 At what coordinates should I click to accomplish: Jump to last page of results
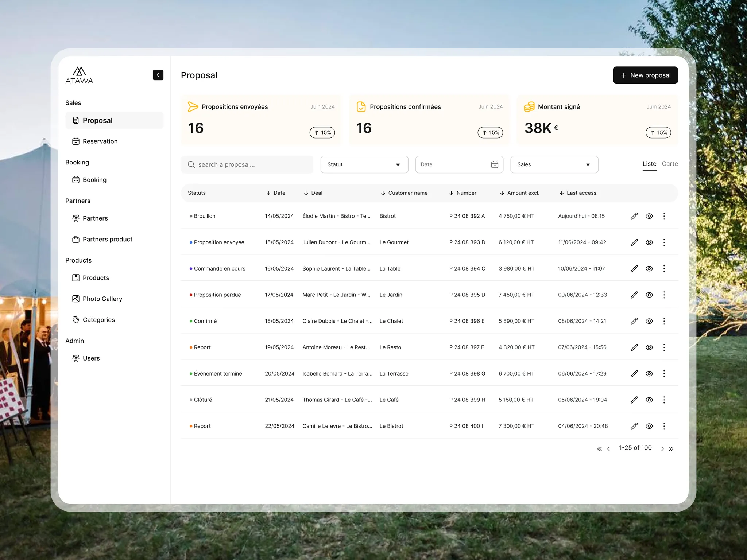click(671, 449)
